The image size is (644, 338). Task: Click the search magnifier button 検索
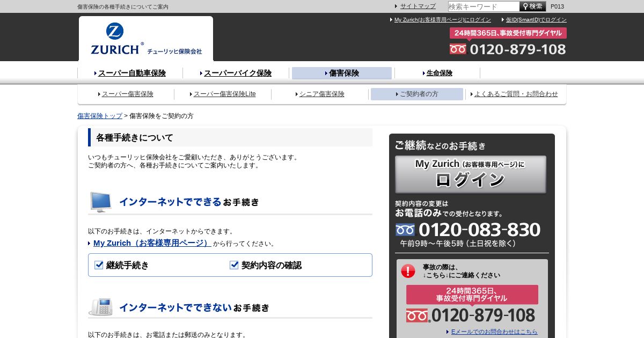click(x=532, y=6)
